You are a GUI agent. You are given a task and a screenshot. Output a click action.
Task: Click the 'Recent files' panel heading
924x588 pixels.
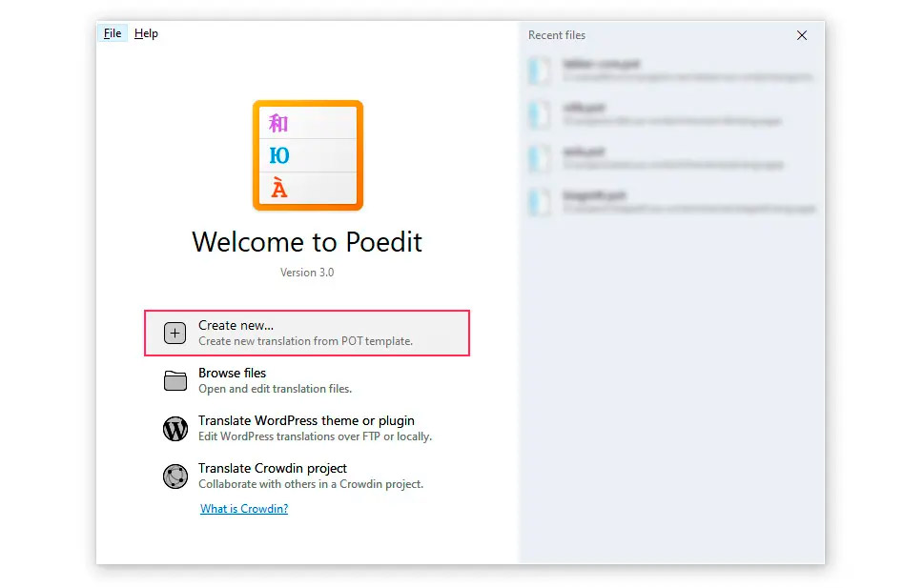557,35
